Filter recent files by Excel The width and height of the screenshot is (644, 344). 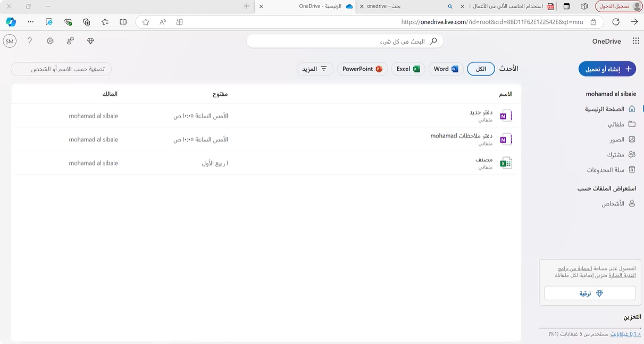pos(408,69)
